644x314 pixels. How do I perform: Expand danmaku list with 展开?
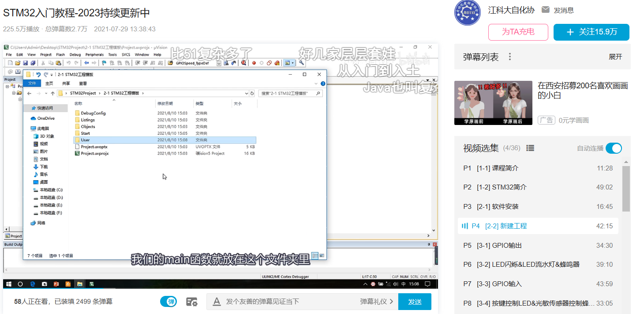[615, 57]
